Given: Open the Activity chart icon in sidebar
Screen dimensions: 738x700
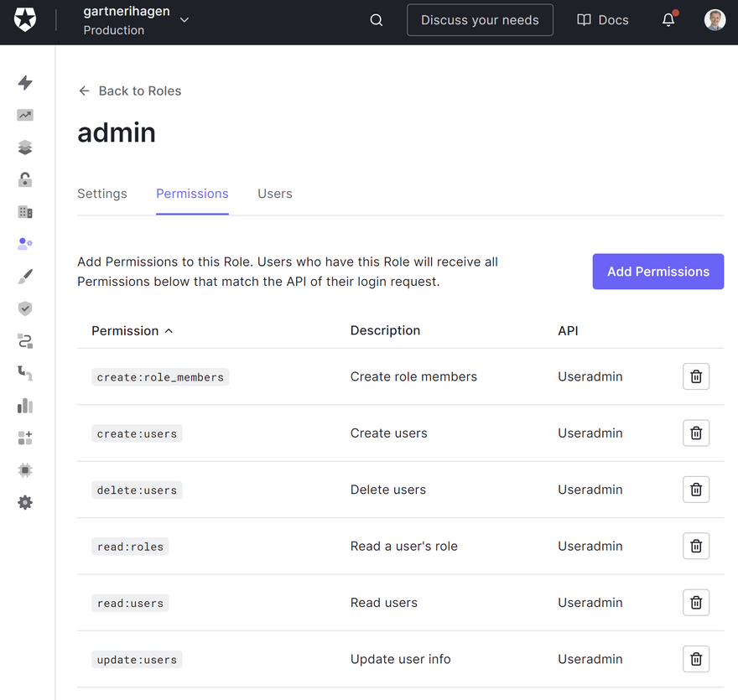Looking at the screenshot, I should [25, 116].
